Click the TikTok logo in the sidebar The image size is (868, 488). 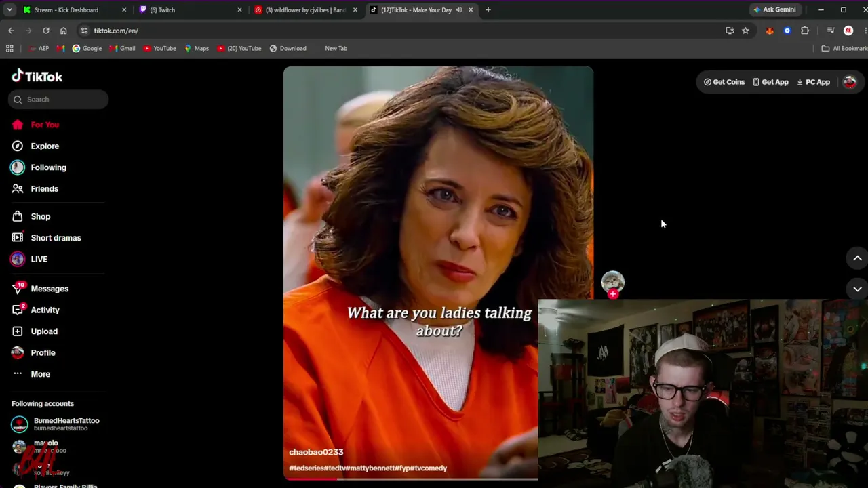(37, 76)
